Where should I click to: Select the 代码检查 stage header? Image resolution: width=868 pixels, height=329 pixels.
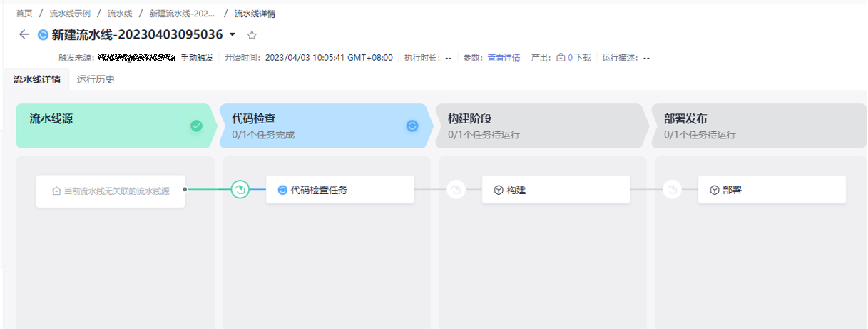click(x=325, y=126)
